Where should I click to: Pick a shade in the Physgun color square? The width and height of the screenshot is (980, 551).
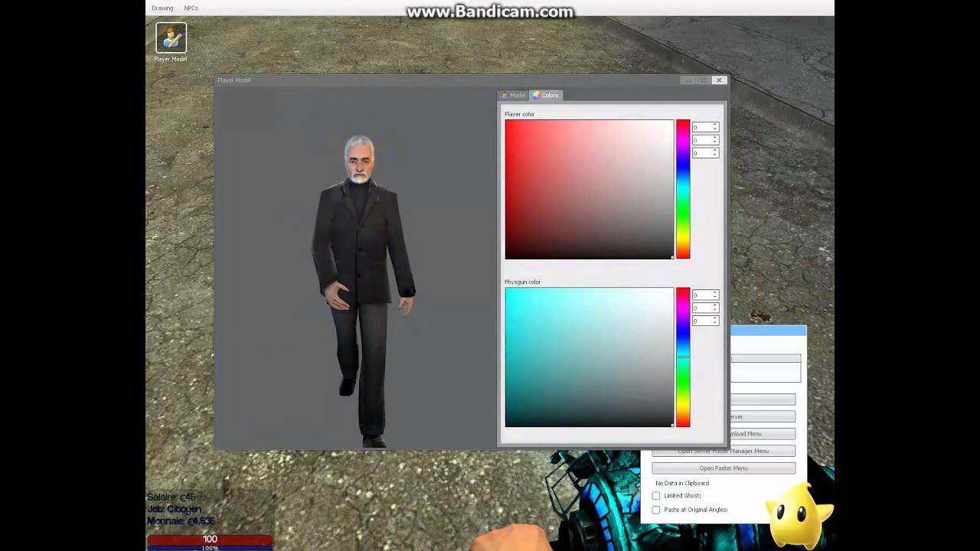click(x=590, y=357)
